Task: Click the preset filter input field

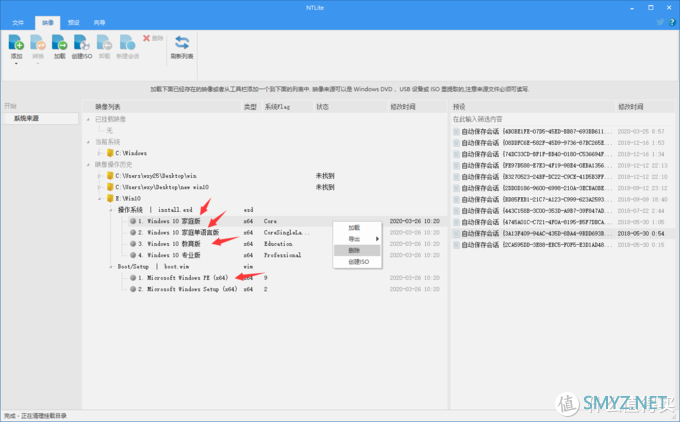Action: [562, 119]
